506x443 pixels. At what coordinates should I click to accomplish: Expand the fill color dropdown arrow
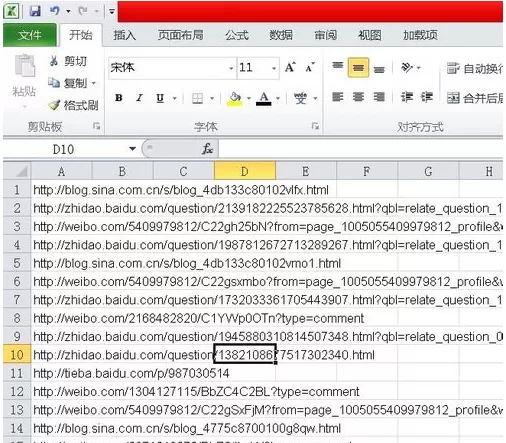pyautogui.click(x=249, y=98)
